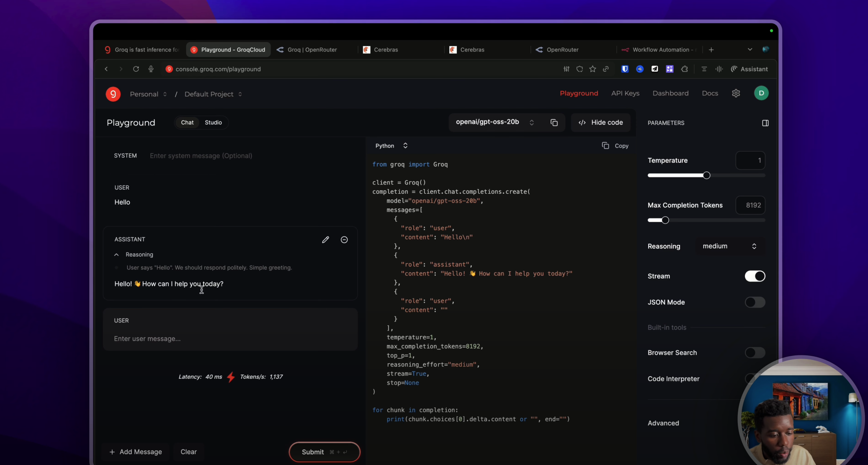Copy the model ID next to openai/gpt-oss-20b

click(554, 123)
